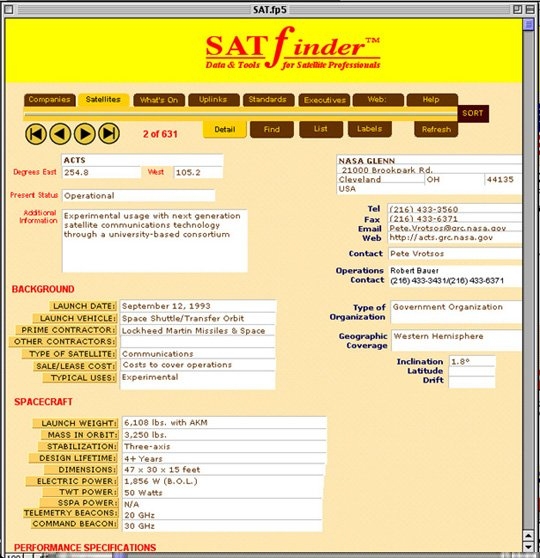
Task: Click the Pete.Vrotsos email address field
Action: click(x=455, y=228)
